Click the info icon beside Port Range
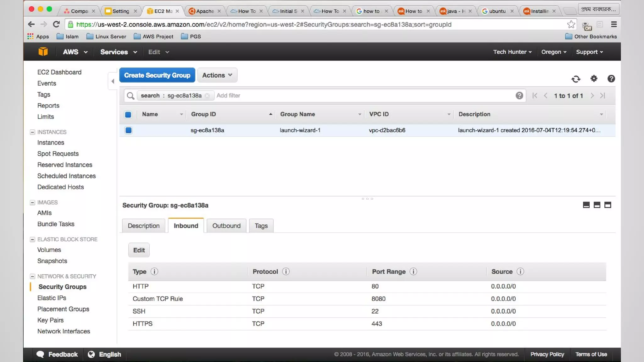This screenshot has height=362, width=644. (413, 271)
